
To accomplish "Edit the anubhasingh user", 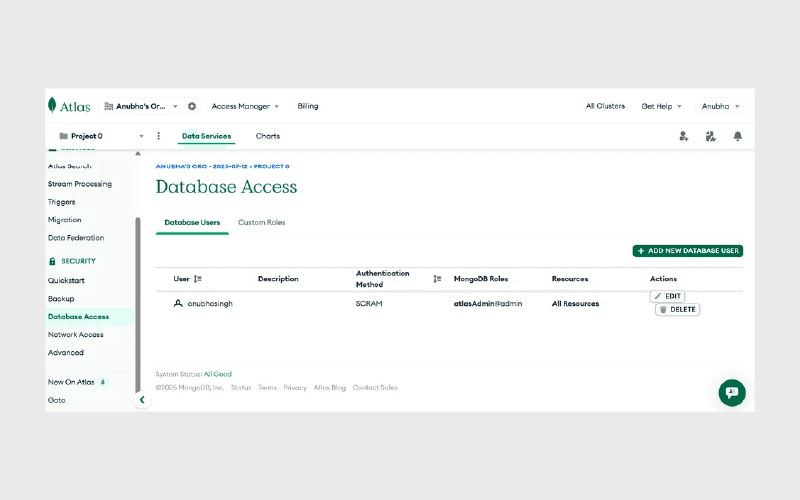I will coord(667,296).
